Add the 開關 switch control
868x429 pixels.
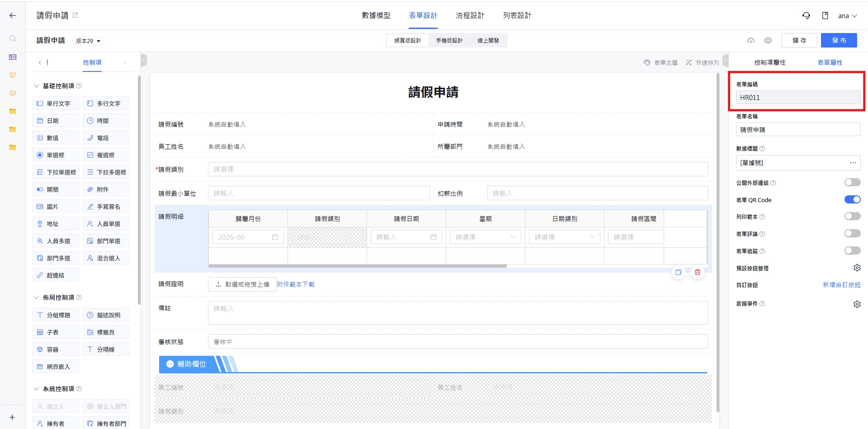pos(56,189)
